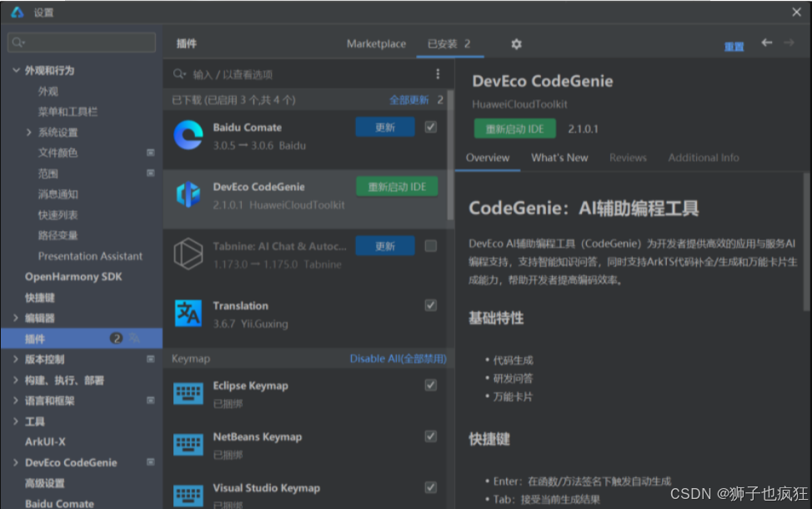
Task: Click 重新启动 IDE button in plugin list
Action: [397, 187]
